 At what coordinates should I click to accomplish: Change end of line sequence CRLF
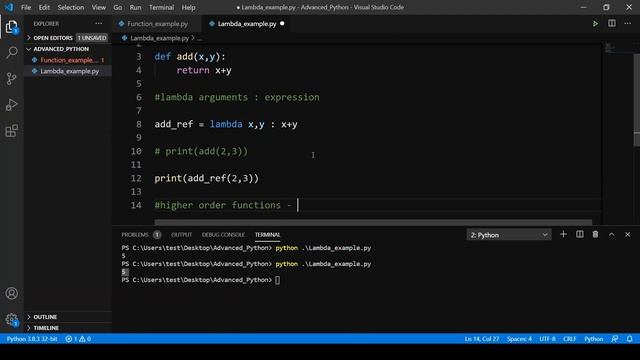tap(569, 339)
